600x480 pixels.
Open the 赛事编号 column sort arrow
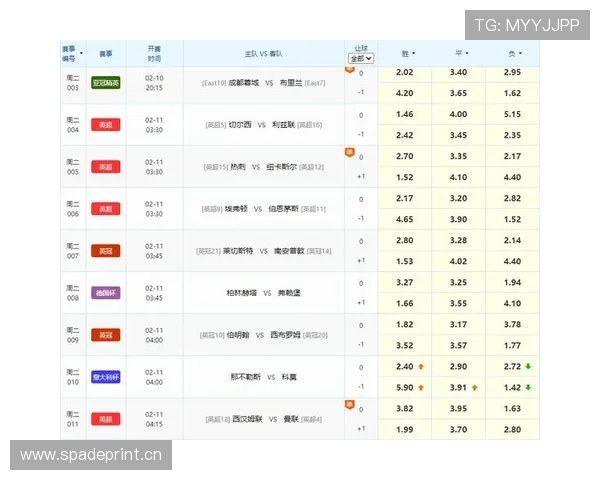point(81,54)
